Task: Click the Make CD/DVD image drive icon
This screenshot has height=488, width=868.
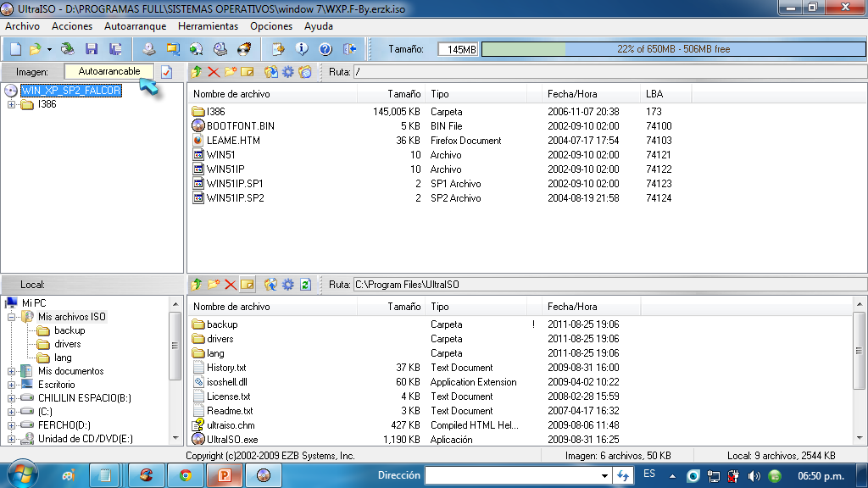Action: (x=149, y=49)
